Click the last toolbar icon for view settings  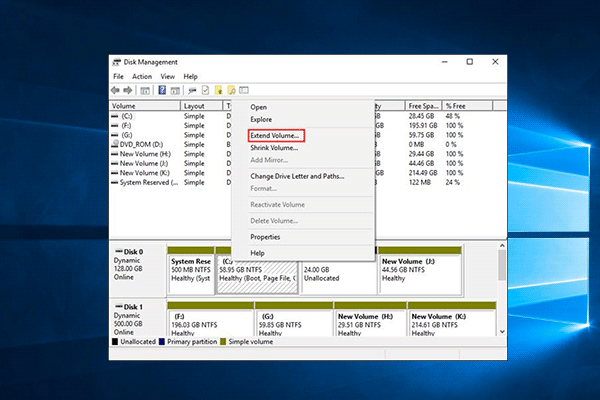tap(244, 90)
